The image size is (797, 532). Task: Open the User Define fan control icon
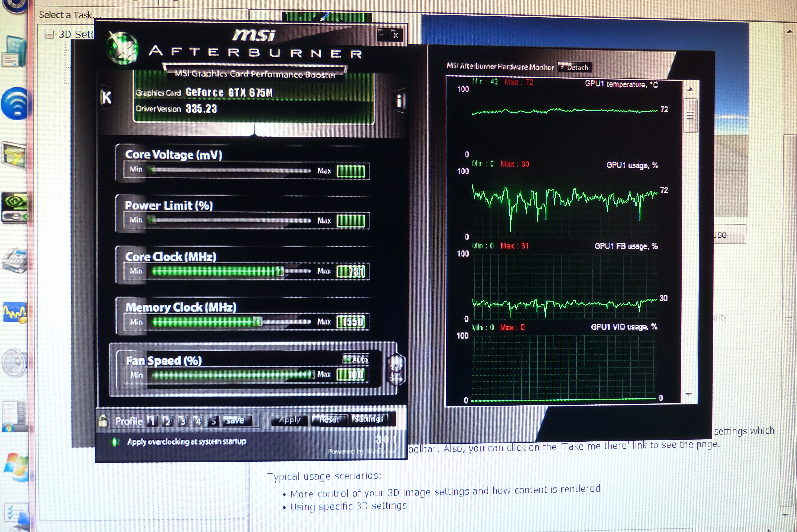pos(396,370)
